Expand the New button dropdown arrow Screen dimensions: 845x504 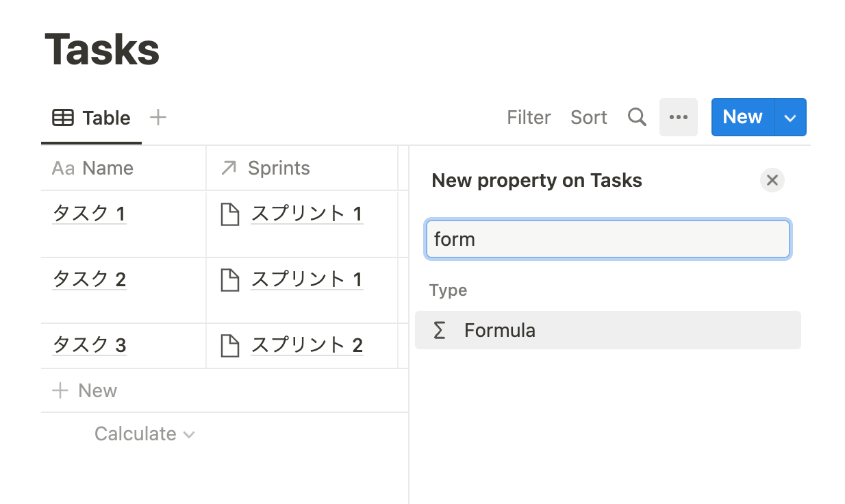pyautogui.click(x=790, y=118)
